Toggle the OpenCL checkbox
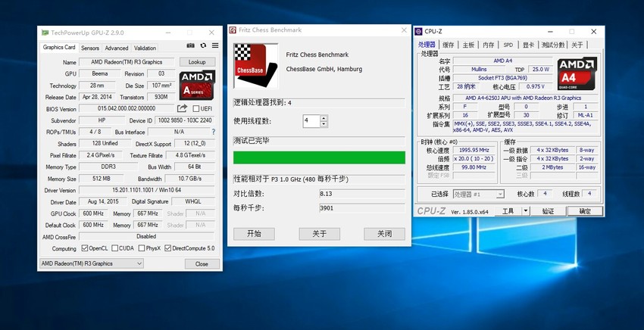Image resolution: width=644 pixels, height=330 pixels. pos(85,248)
